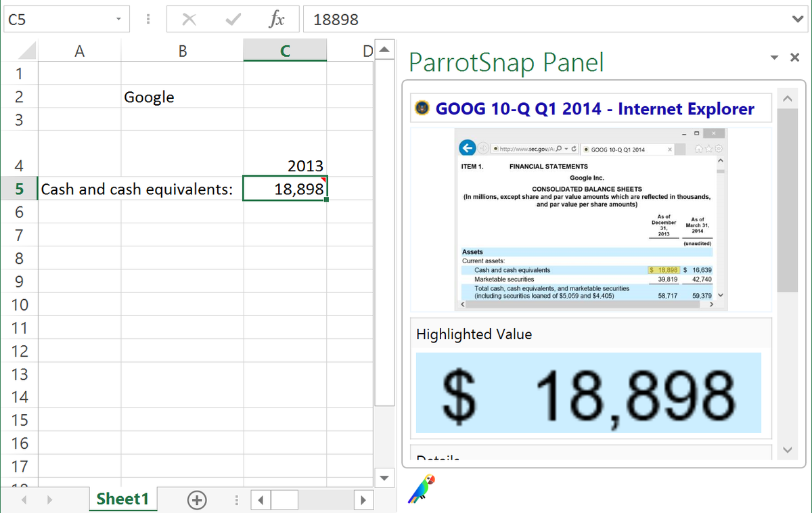Select row 17 header
The height and width of the screenshot is (513, 812).
19,466
